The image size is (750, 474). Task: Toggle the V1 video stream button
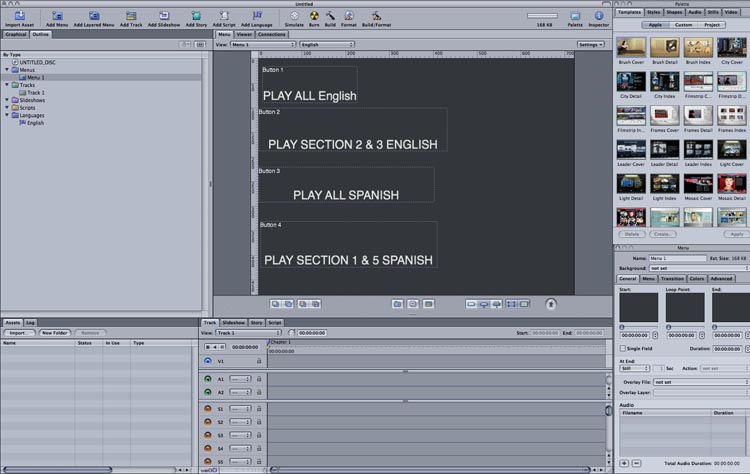[x=208, y=361]
